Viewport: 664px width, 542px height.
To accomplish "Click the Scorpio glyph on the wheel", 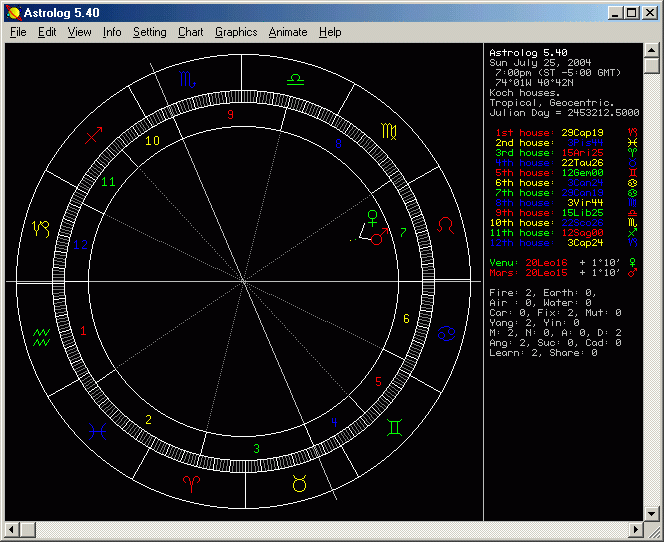I will tap(188, 78).
